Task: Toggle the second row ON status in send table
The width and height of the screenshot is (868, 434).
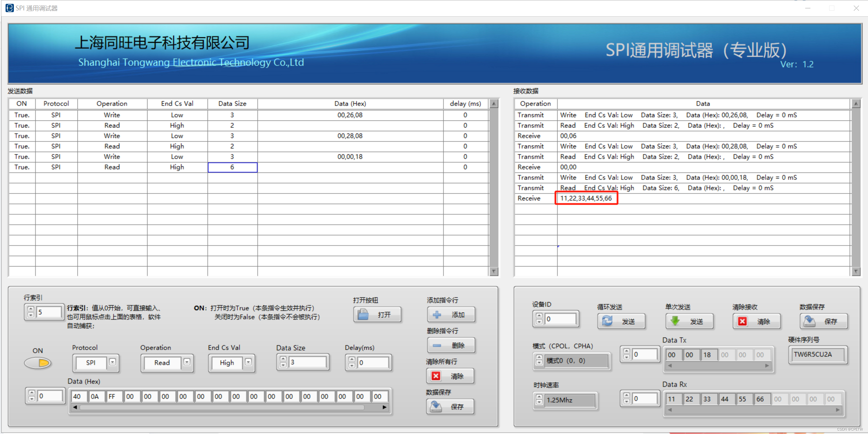Action: [x=22, y=125]
